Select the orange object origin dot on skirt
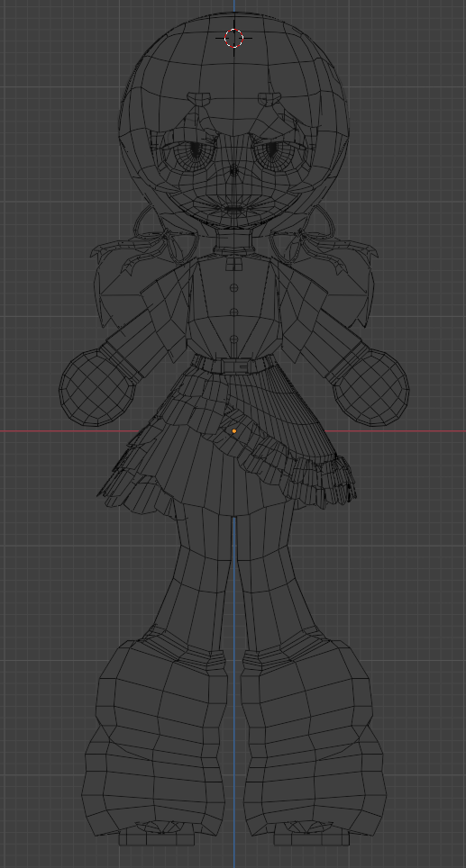 tap(234, 430)
